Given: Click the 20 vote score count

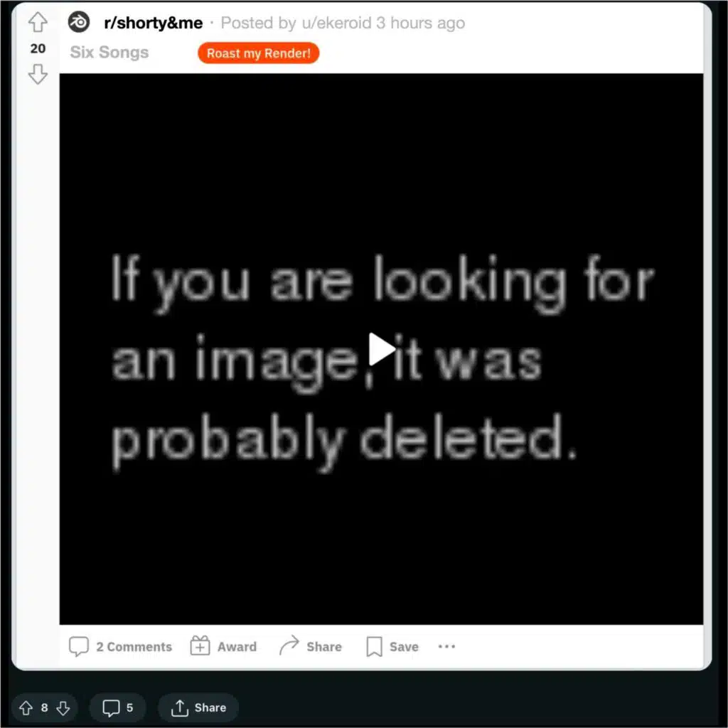Looking at the screenshot, I should [38, 48].
